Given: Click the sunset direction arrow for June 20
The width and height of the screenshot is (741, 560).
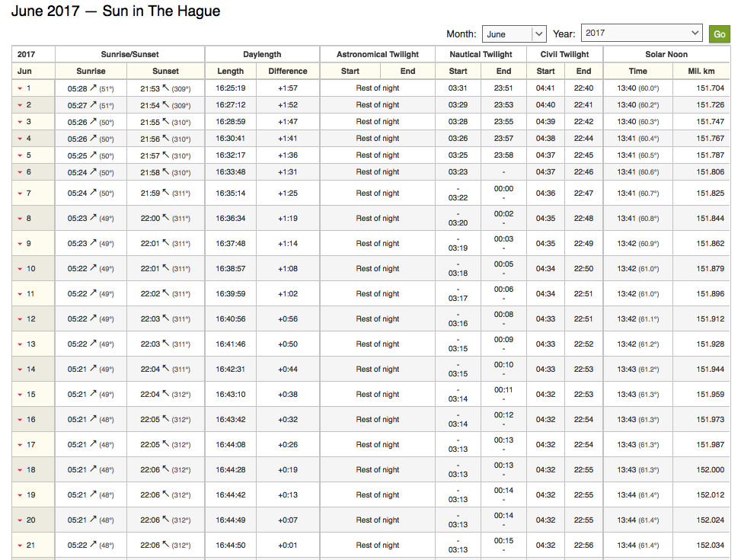Looking at the screenshot, I should 166,520.
